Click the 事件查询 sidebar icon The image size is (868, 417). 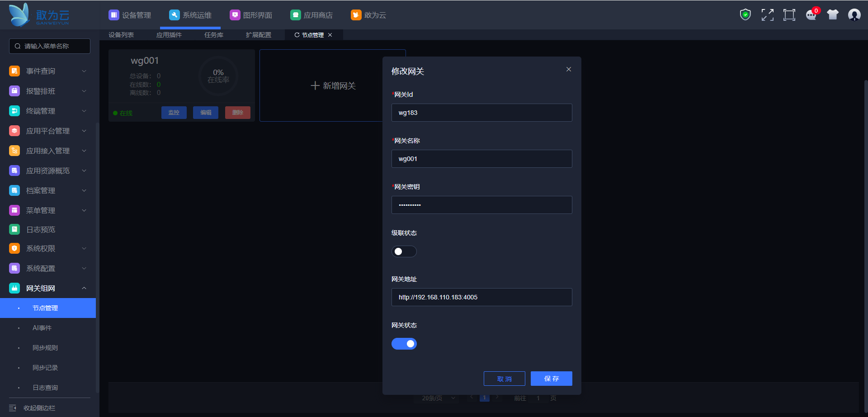click(x=14, y=71)
